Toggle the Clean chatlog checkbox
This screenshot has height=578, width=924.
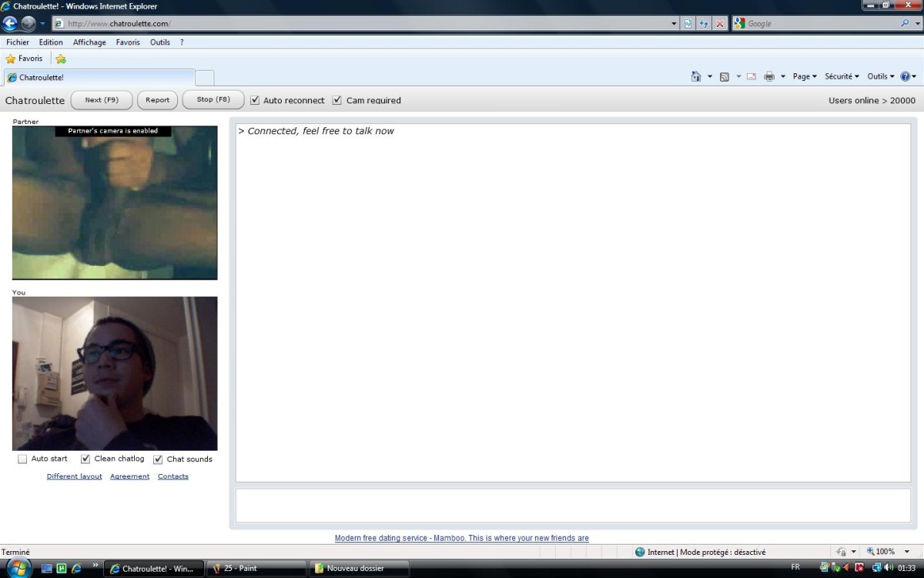[85, 459]
